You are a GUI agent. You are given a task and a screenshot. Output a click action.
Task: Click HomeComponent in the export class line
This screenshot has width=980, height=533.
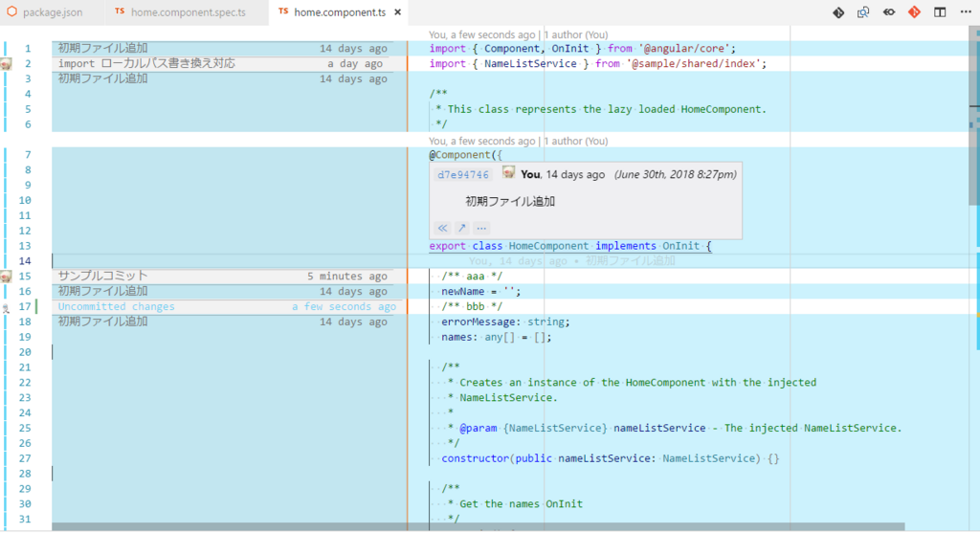point(548,246)
